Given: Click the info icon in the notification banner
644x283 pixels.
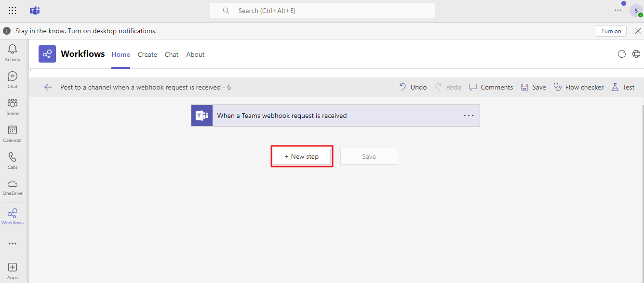Looking at the screenshot, I should coord(7,31).
